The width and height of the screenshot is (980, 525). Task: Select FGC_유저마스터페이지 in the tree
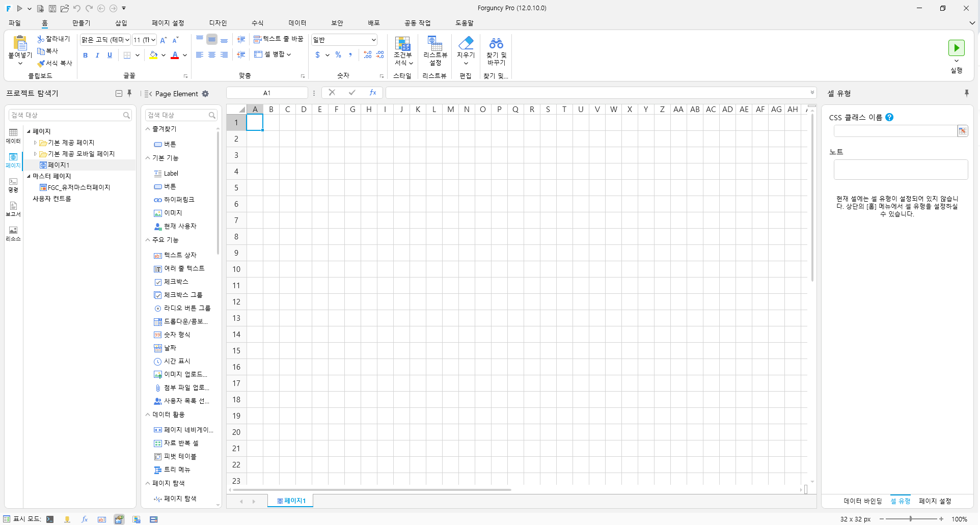point(79,187)
